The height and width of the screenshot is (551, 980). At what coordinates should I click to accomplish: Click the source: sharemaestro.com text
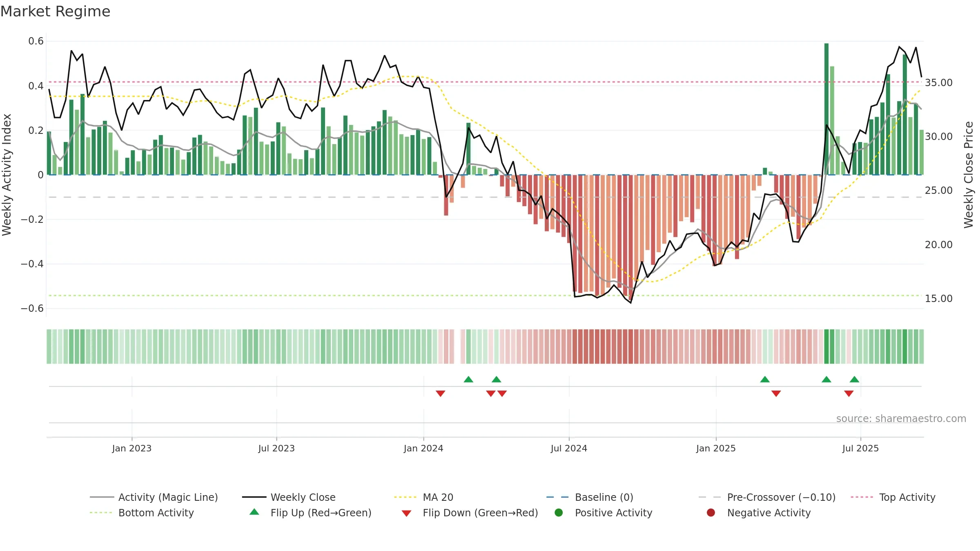(x=901, y=418)
